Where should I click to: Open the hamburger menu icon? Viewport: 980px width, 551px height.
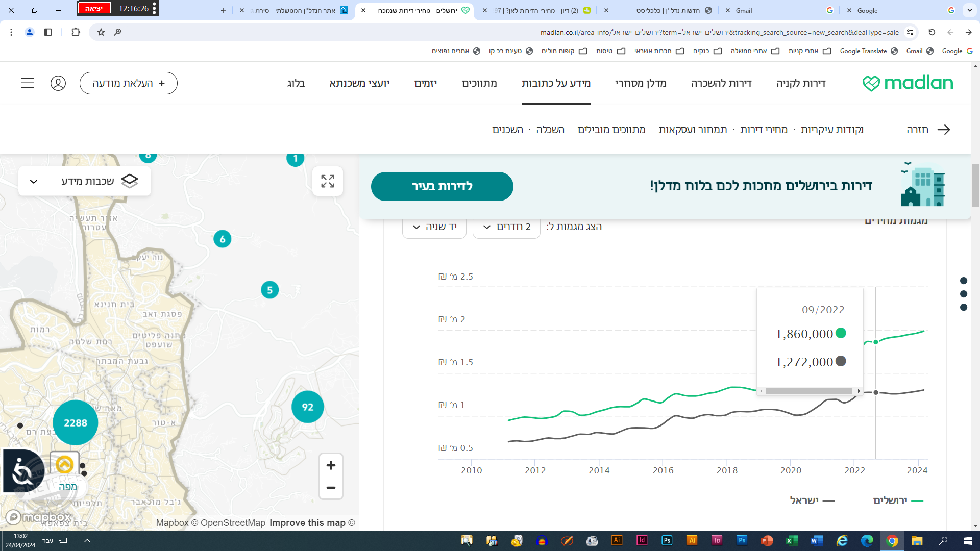coord(28,83)
